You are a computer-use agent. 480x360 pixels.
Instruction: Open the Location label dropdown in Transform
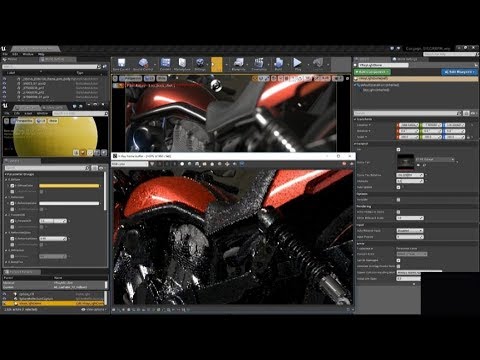pos(363,125)
